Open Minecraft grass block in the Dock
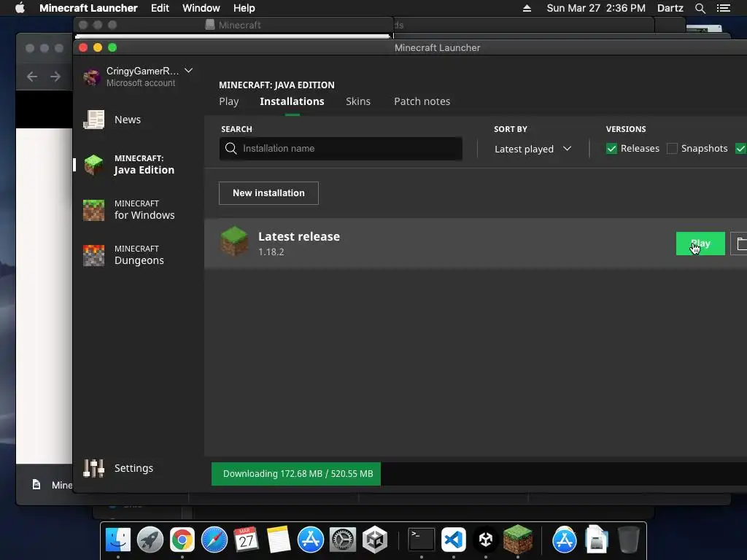The image size is (747, 560). (518, 539)
